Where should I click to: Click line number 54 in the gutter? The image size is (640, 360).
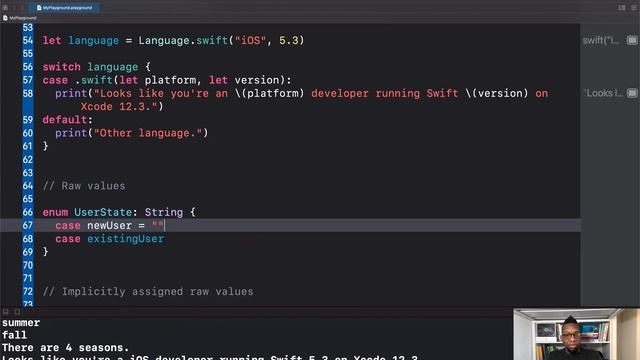27,40
